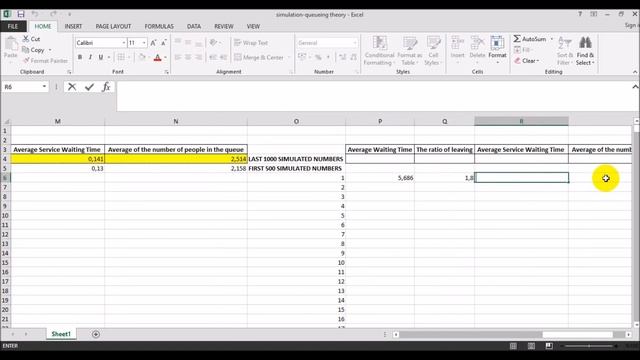640x360 pixels.
Task: Select column header M
Action: pyautogui.click(x=58, y=121)
